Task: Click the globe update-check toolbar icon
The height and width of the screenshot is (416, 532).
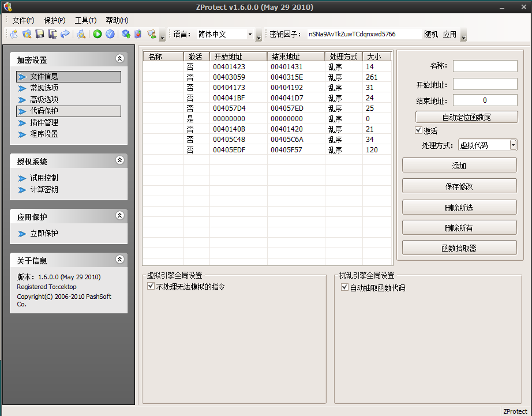Action: [x=125, y=35]
